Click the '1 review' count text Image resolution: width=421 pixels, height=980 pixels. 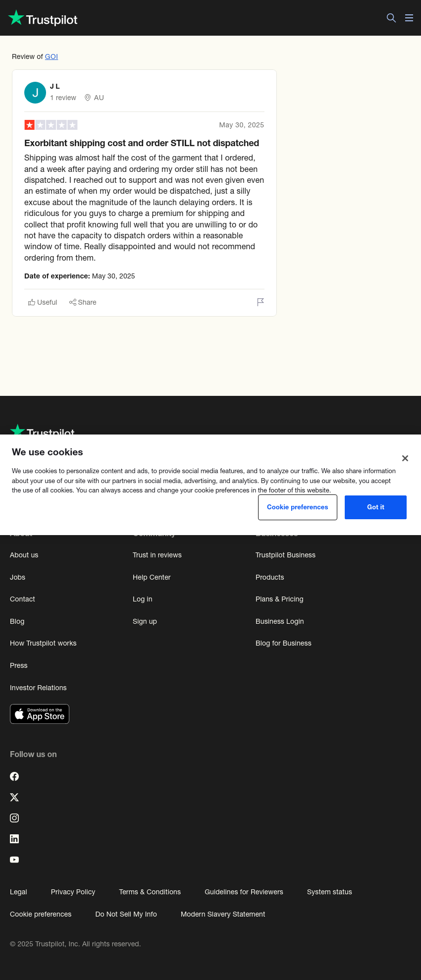[x=63, y=98]
